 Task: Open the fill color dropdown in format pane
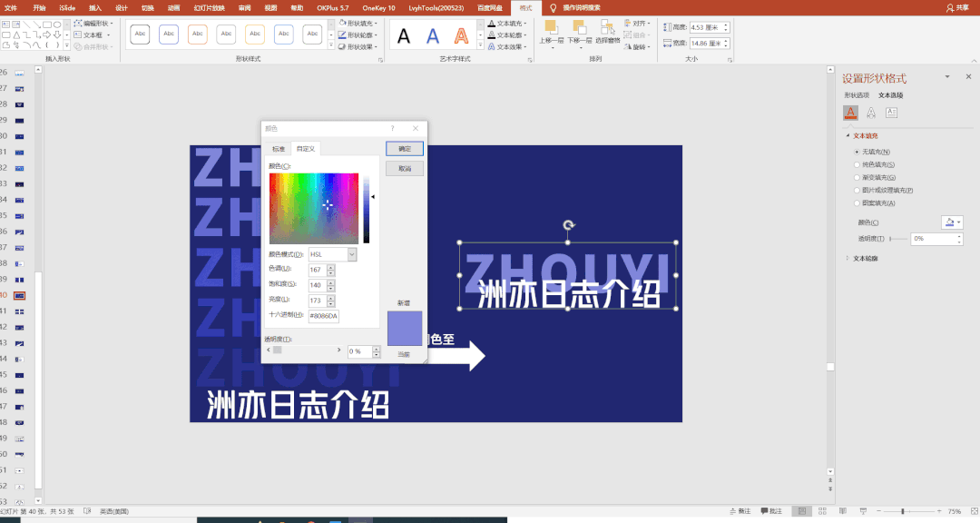[x=953, y=222]
